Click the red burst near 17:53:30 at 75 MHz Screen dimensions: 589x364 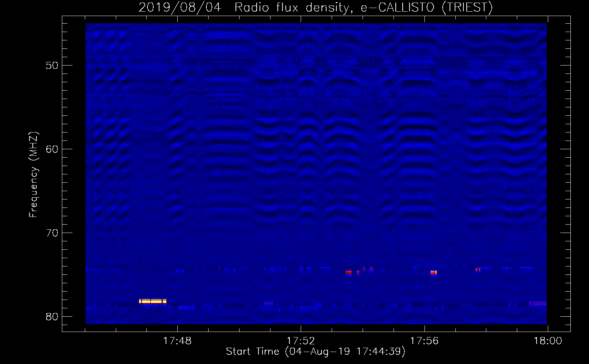[x=349, y=272]
